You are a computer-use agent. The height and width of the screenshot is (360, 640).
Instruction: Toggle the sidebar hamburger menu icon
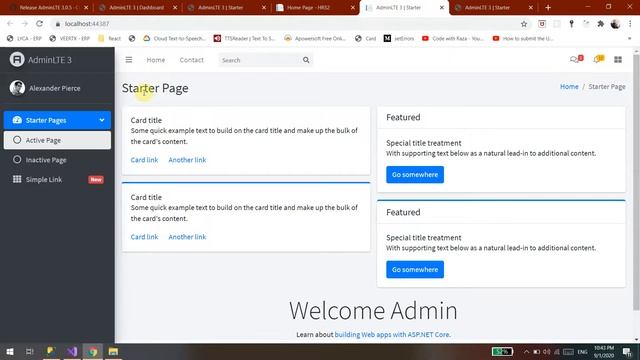129,60
